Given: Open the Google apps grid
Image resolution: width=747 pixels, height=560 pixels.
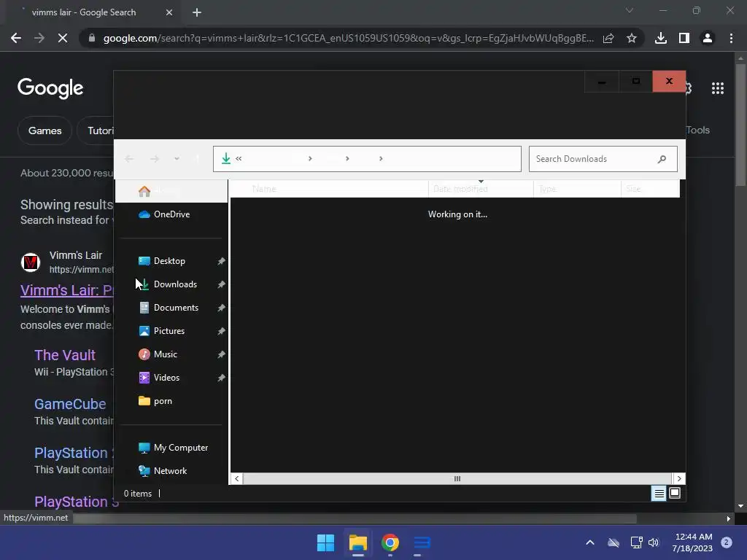Looking at the screenshot, I should point(718,88).
